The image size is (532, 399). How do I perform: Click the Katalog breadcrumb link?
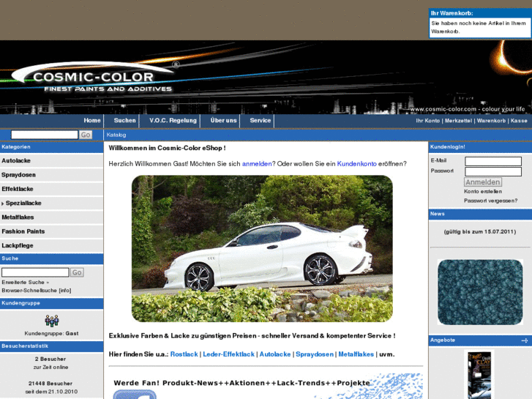click(x=116, y=135)
